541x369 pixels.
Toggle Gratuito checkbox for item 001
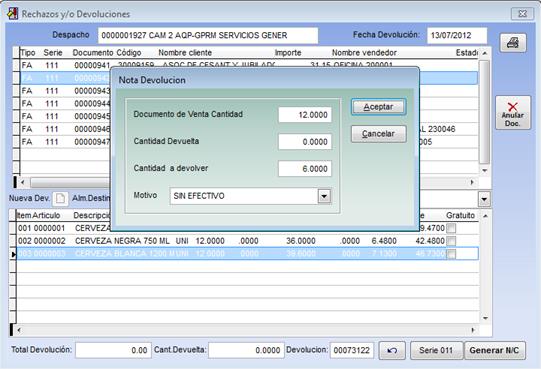coord(451,228)
